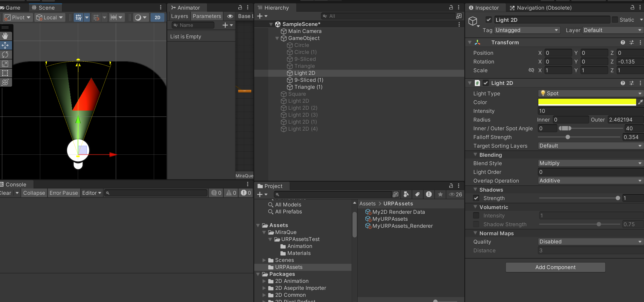This screenshot has width=644, height=302.
Task: Select the Rotate tool
Action: [5, 54]
